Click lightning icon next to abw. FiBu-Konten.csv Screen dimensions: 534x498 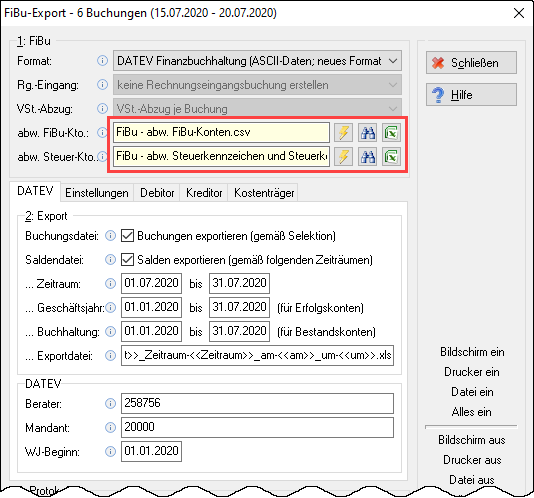tap(343, 133)
